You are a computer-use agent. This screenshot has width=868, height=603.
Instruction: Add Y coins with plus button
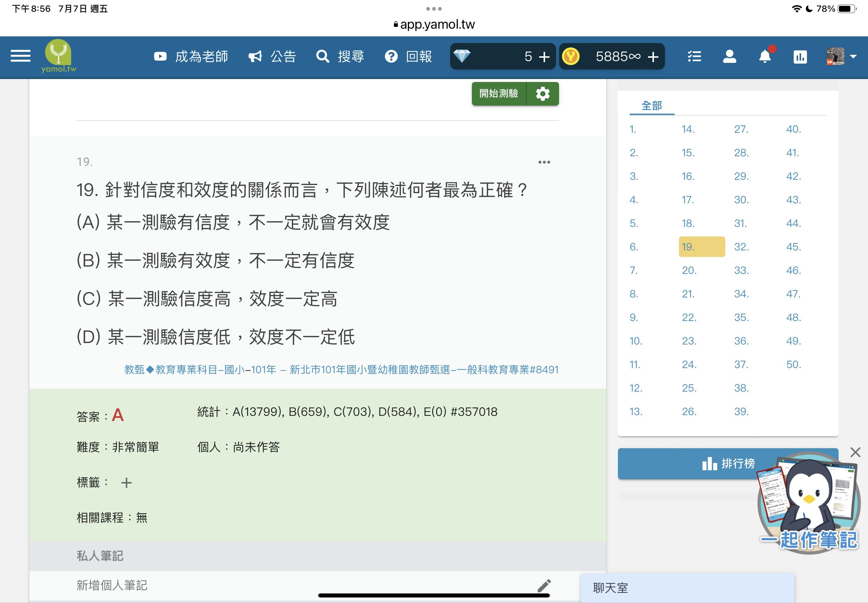click(x=653, y=57)
